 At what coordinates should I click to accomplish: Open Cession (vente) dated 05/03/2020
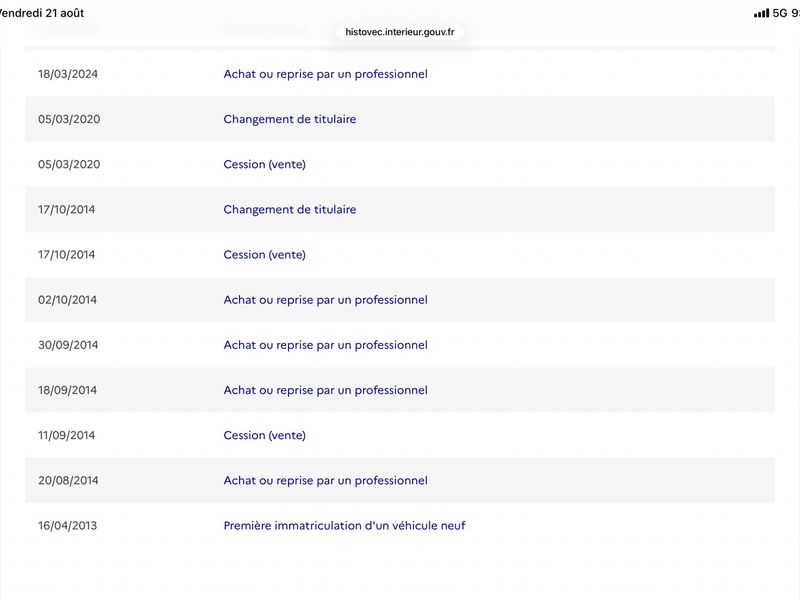pyautogui.click(x=264, y=164)
